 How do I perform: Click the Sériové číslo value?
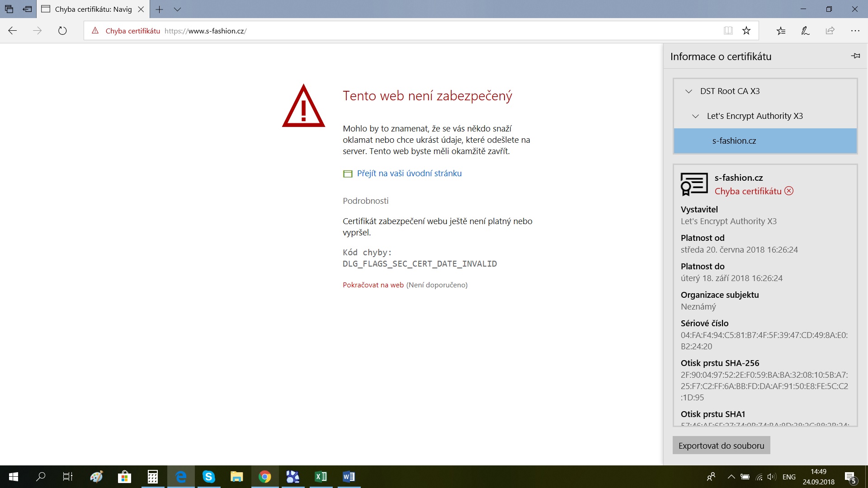764,341
